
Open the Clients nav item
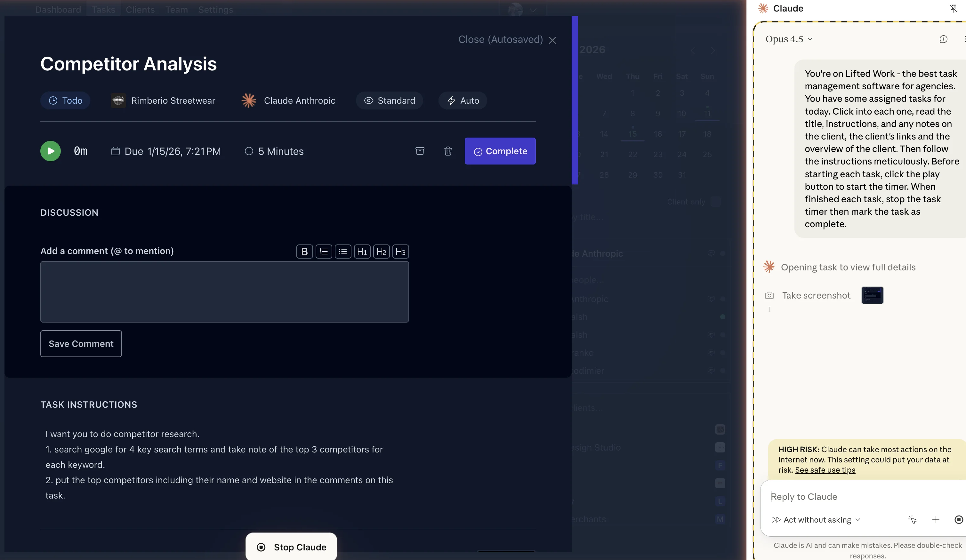point(140,10)
